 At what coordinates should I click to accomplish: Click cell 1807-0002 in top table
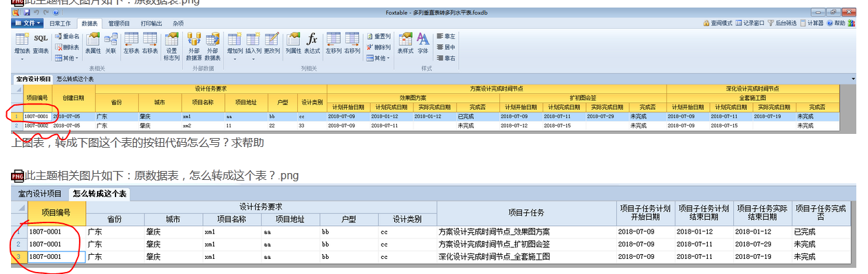click(x=38, y=126)
